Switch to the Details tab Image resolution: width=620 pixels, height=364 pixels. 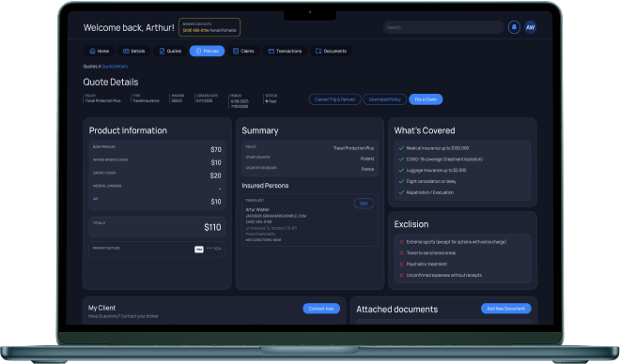134,51
